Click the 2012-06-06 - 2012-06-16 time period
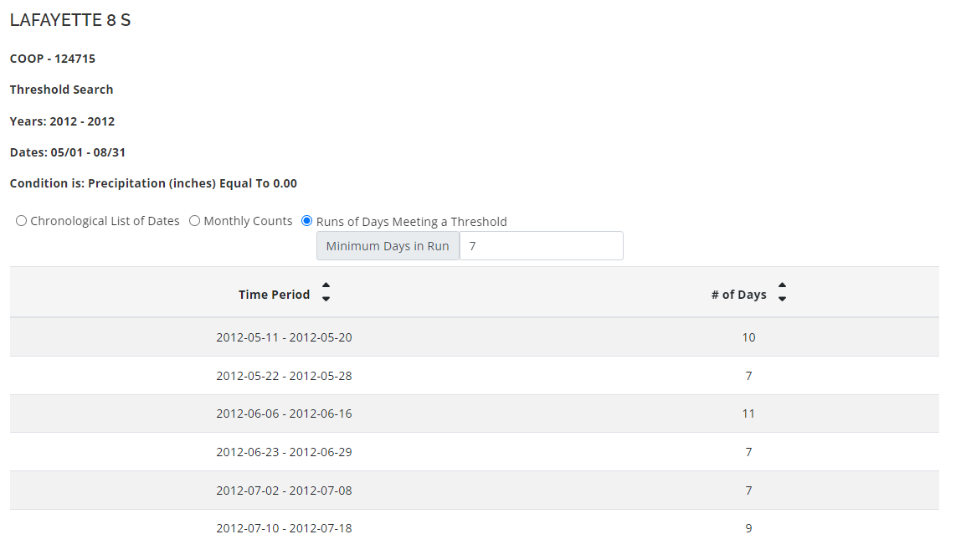The width and height of the screenshot is (961, 560). (x=284, y=414)
